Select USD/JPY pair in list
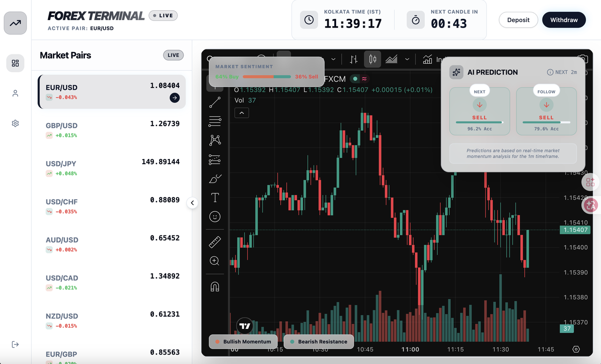This screenshot has width=601, height=364. 112,168
